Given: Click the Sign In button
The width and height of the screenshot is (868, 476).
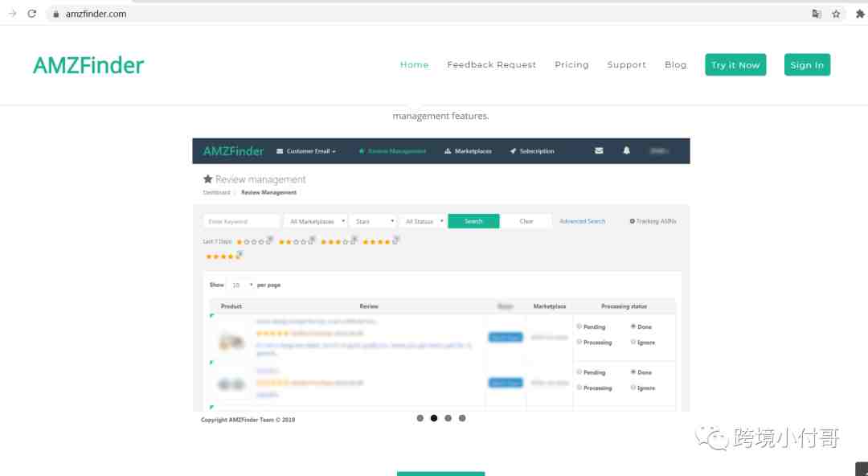Looking at the screenshot, I should pyautogui.click(x=807, y=65).
